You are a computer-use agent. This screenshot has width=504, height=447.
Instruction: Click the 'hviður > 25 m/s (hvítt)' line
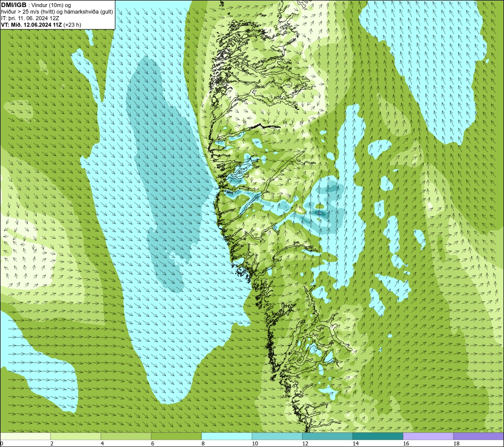point(57,12)
